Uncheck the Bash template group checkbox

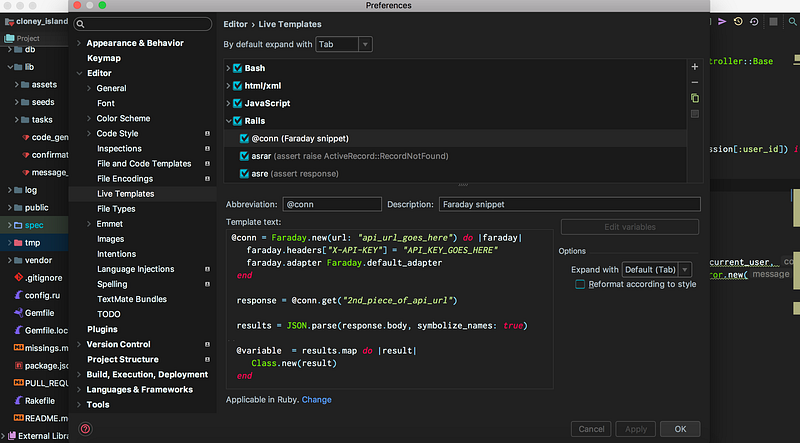click(x=238, y=68)
